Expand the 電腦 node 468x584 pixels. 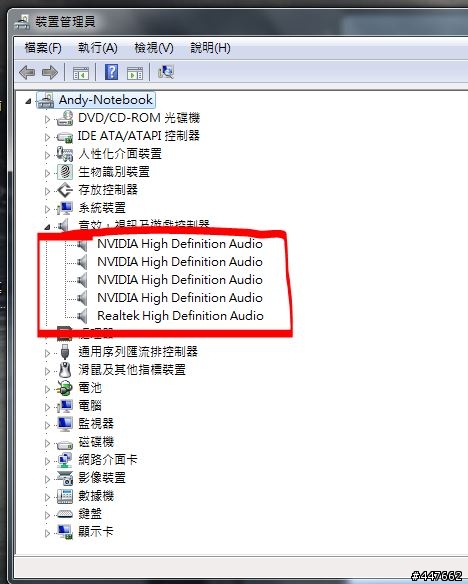(47, 407)
